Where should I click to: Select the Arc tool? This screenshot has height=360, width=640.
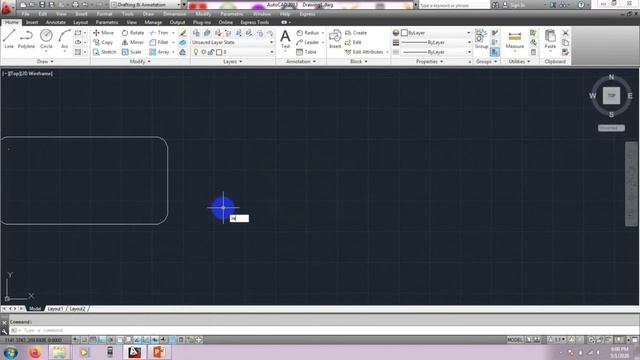(x=64, y=39)
